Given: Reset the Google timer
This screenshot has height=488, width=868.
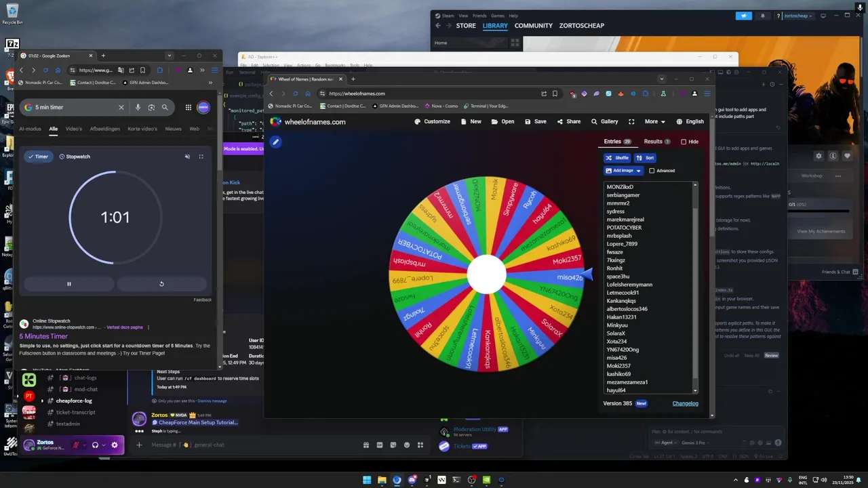Looking at the screenshot, I should 161,284.
